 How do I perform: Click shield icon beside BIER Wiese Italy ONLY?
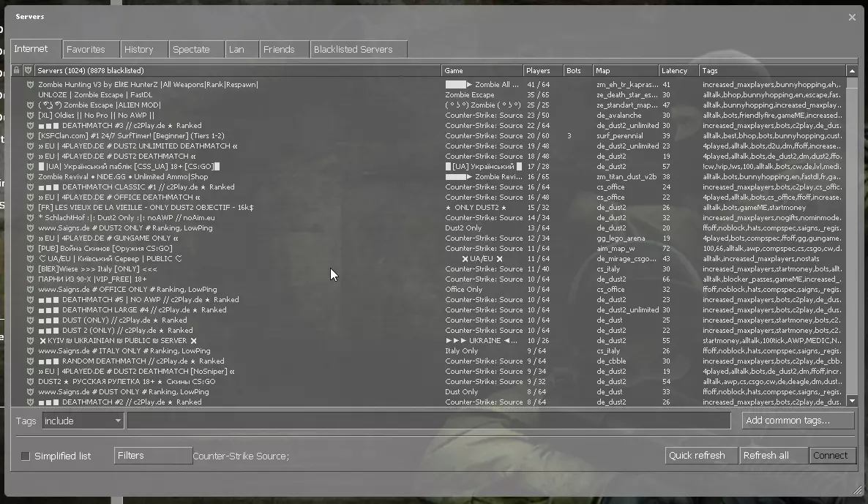coord(31,269)
